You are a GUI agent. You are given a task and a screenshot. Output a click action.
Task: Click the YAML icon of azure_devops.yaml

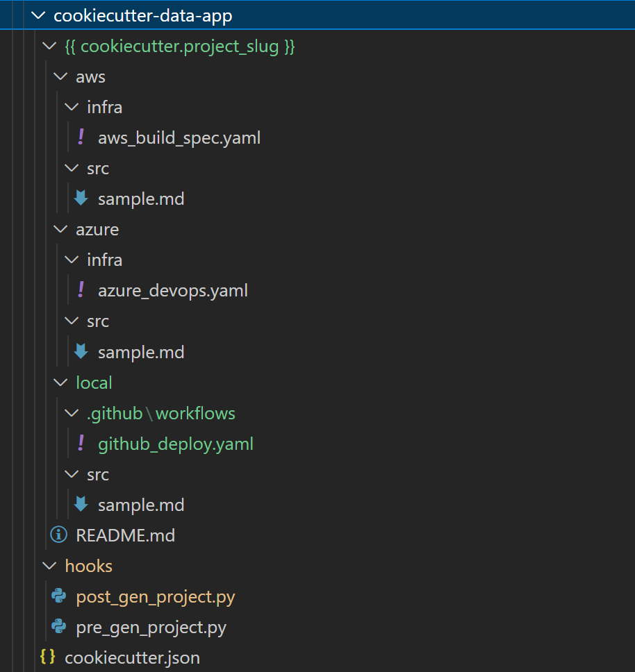(x=81, y=290)
